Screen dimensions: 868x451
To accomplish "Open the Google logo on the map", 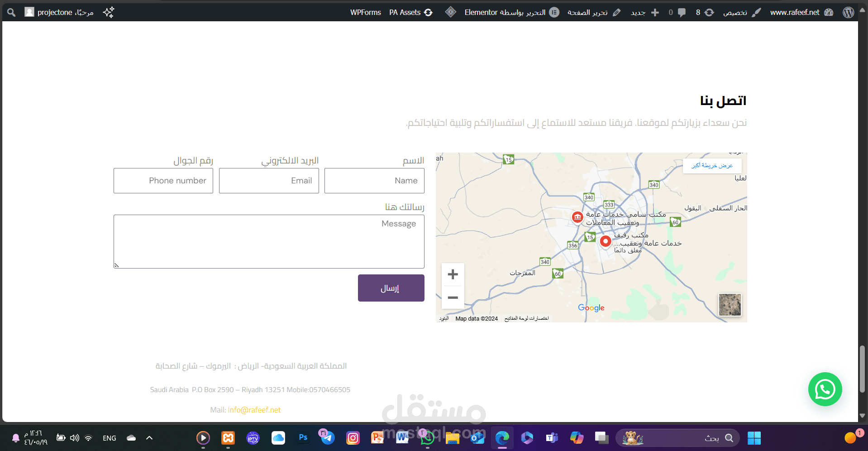I will click(x=591, y=308).
